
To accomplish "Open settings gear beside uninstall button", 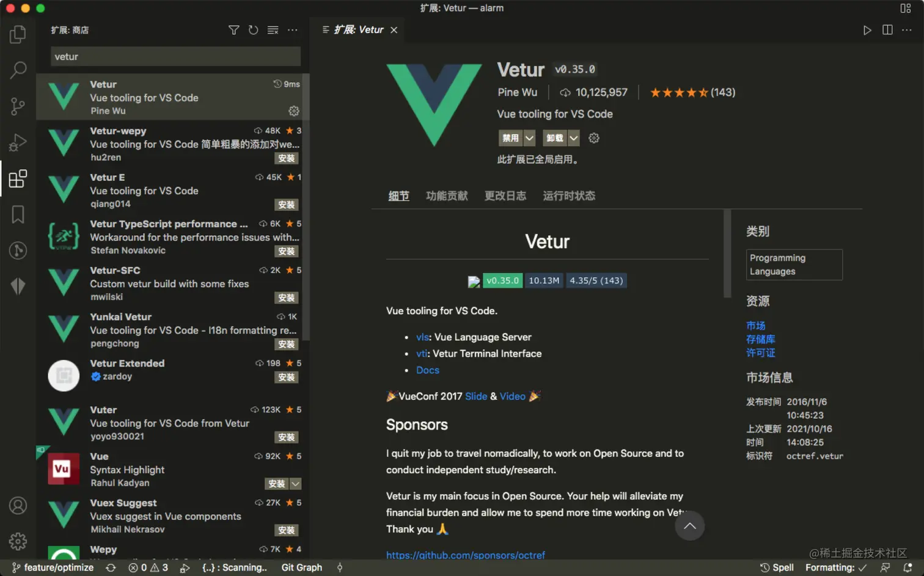I will click(x=594, y=138).
